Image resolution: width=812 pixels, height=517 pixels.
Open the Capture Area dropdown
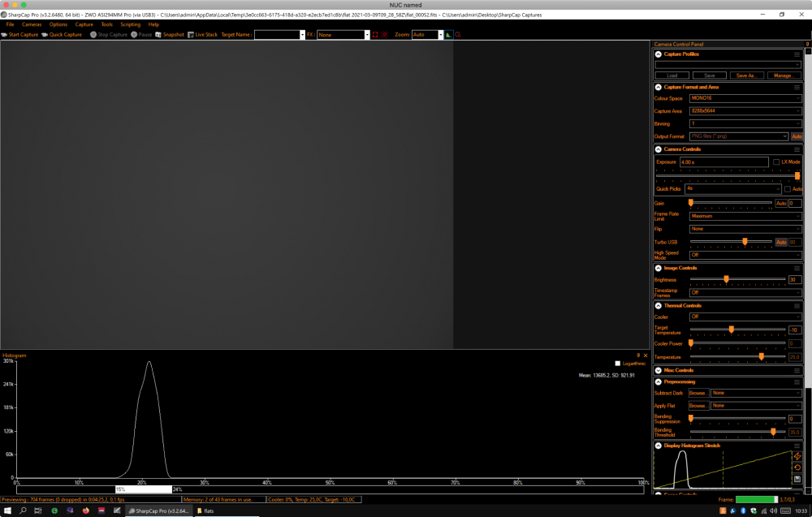(745, 111)
